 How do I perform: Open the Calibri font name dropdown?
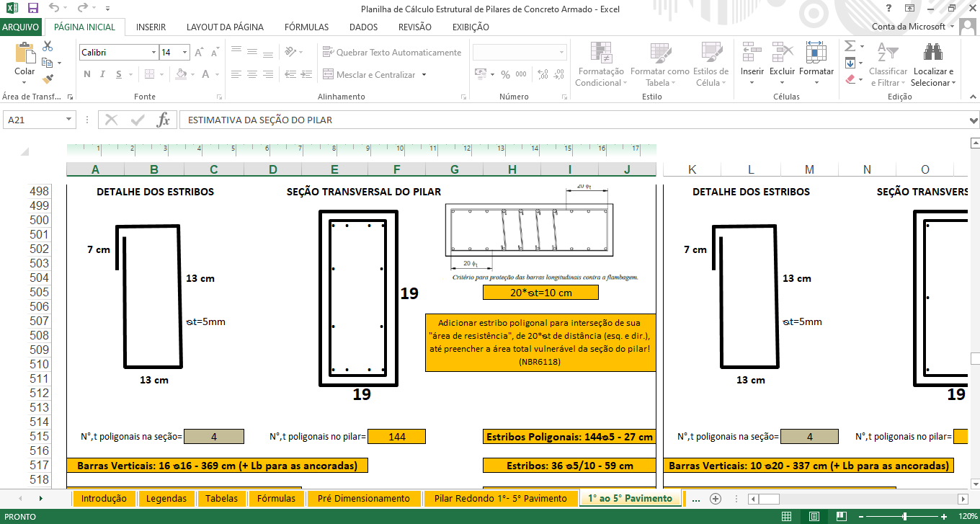(153, 53)
